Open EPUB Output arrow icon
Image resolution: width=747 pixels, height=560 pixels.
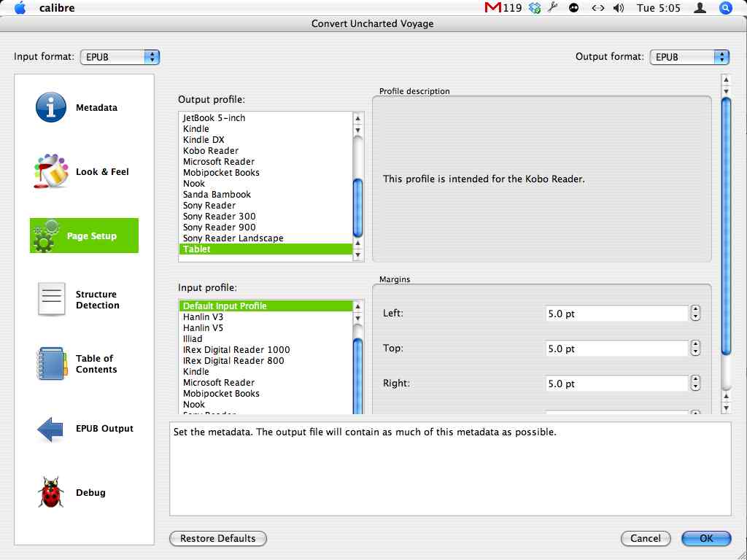tap(50, 429)
